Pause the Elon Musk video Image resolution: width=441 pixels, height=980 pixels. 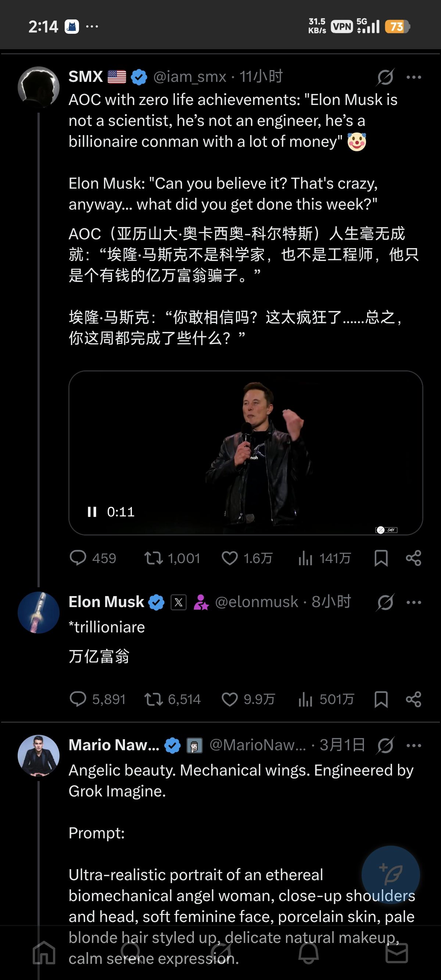(92, 512)
